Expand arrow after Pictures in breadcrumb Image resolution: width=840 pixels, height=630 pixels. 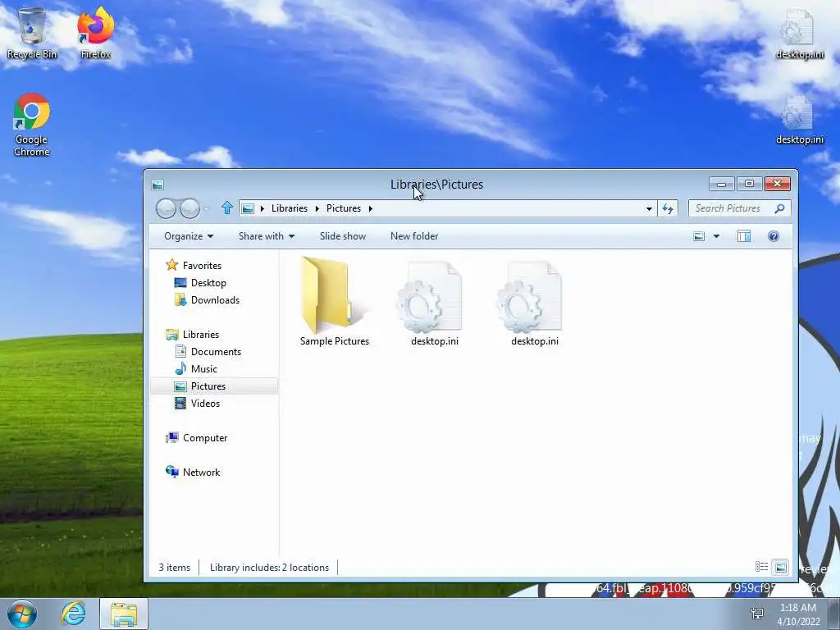(x=370, y=208)
